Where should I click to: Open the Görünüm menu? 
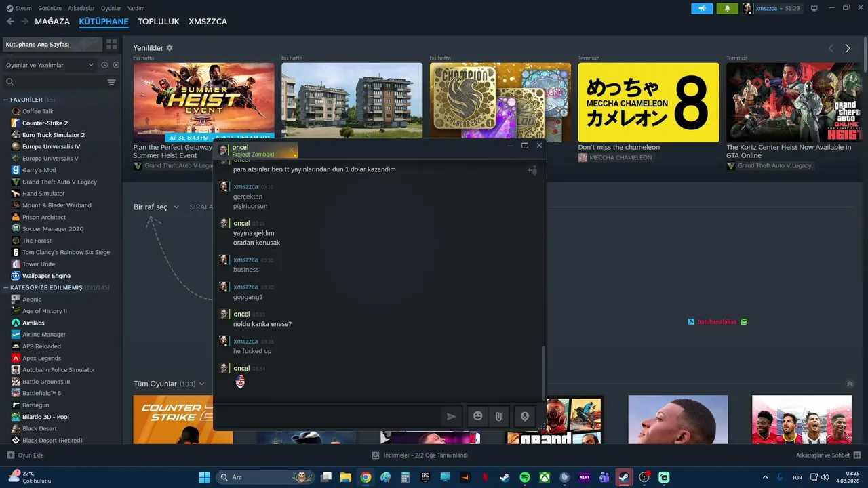[50, 8]
